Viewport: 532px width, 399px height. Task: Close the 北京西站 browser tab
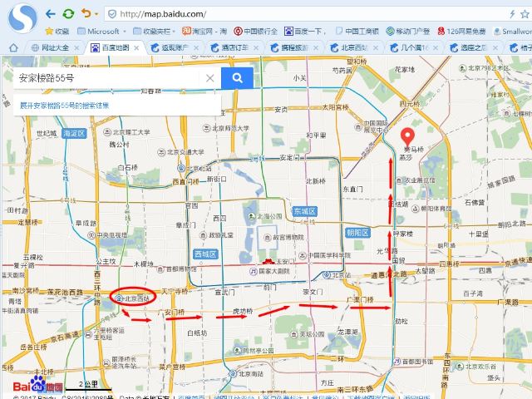[x=376, y=48]
